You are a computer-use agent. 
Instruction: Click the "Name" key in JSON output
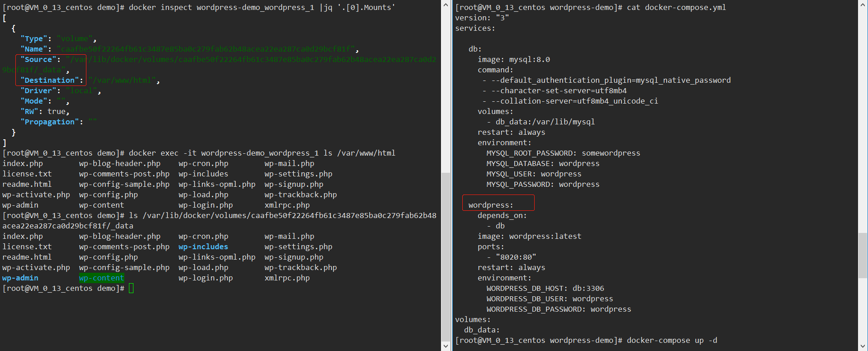pos(34,49)
